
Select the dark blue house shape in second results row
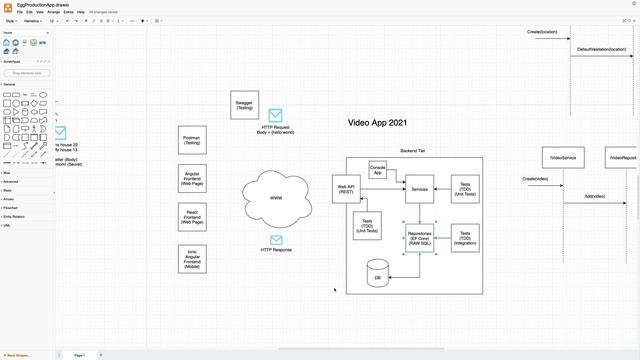7,51
